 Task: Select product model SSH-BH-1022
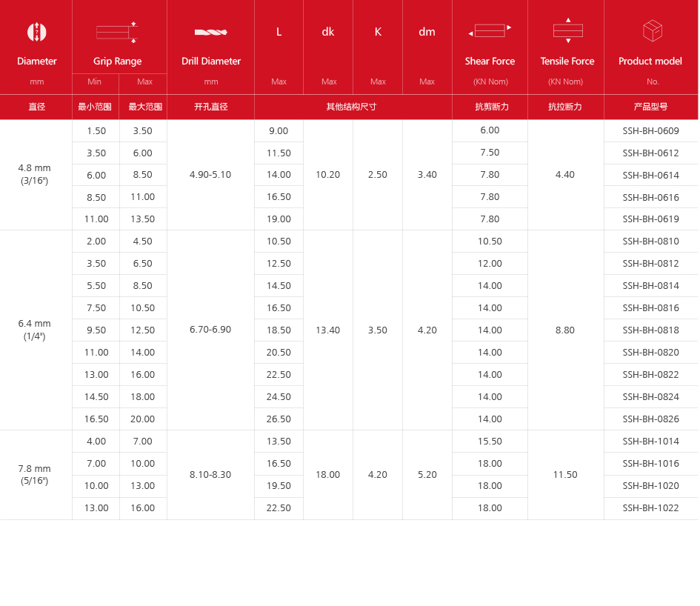click(x=650, y=508)
